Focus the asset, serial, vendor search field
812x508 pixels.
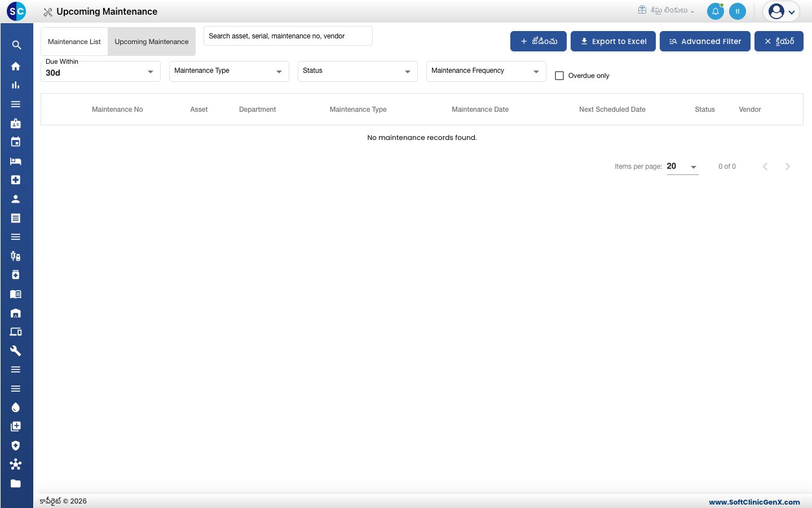[288, 36]
